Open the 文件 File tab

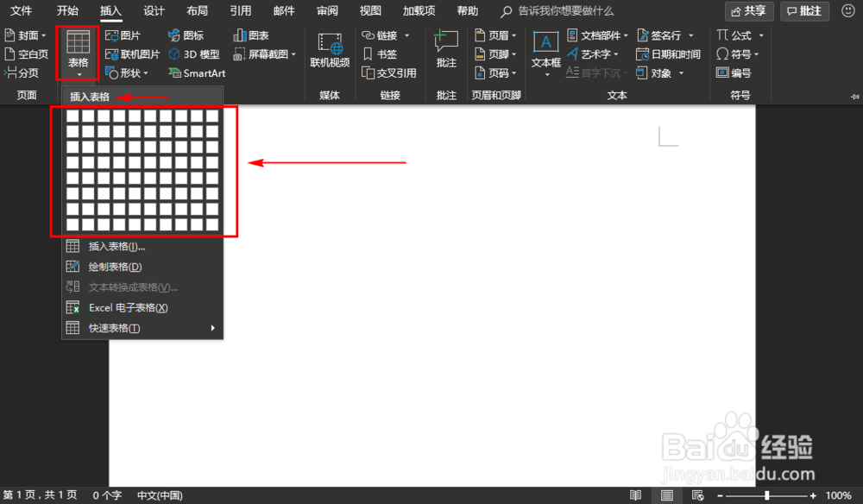tap(22, 10)
